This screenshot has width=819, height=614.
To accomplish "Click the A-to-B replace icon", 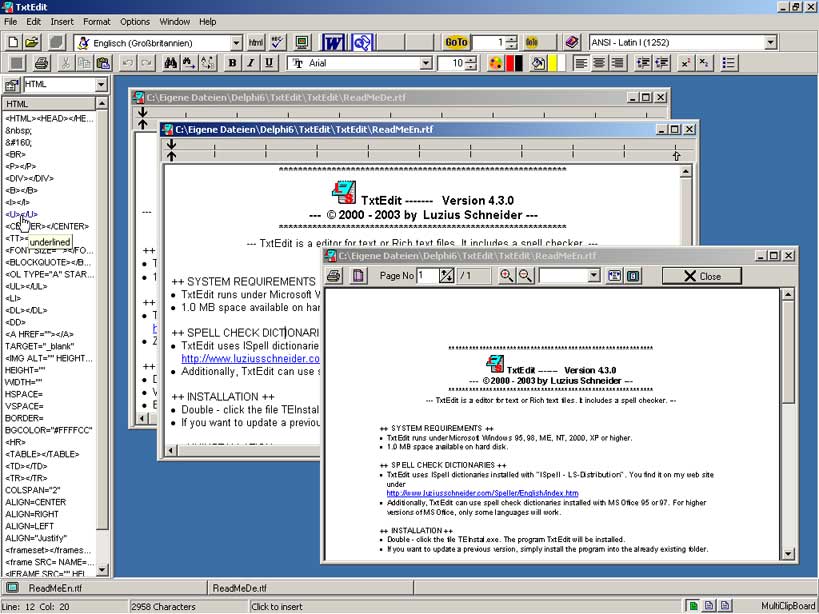I will (207, 64).
